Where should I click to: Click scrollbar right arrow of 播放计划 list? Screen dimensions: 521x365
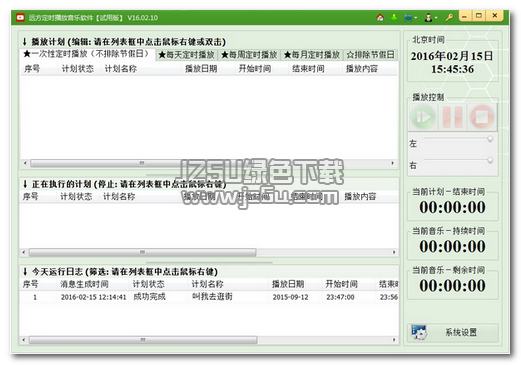(x=392, y=163)
